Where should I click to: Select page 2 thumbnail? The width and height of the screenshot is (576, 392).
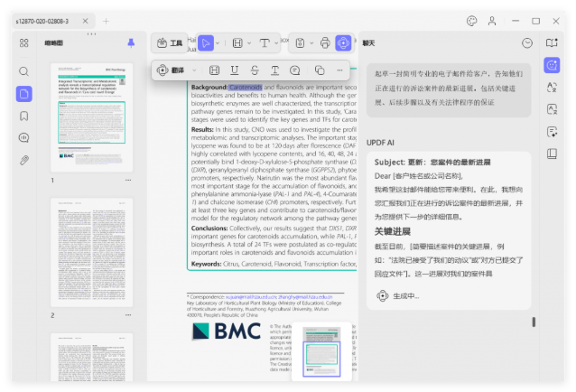(x=91, y=252)
